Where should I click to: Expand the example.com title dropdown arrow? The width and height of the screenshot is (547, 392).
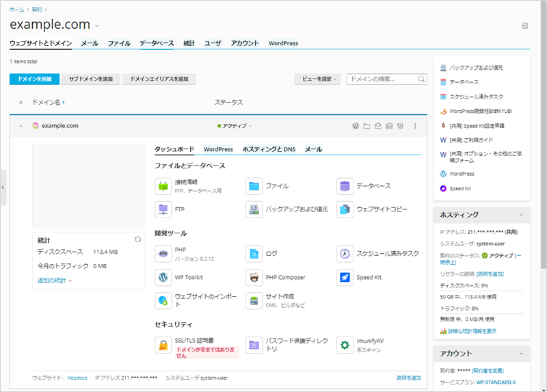click(x=97, y=26)
